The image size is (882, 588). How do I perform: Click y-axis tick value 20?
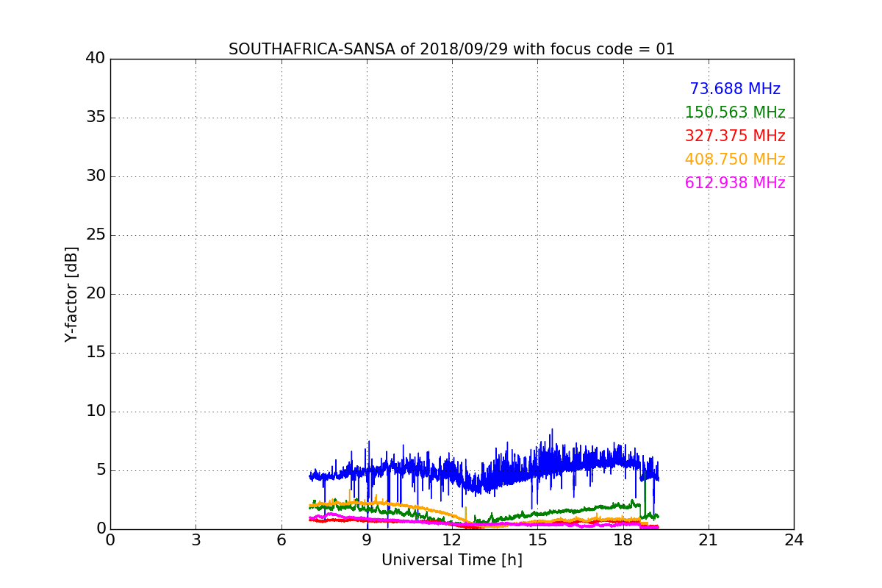pos(96,294)
